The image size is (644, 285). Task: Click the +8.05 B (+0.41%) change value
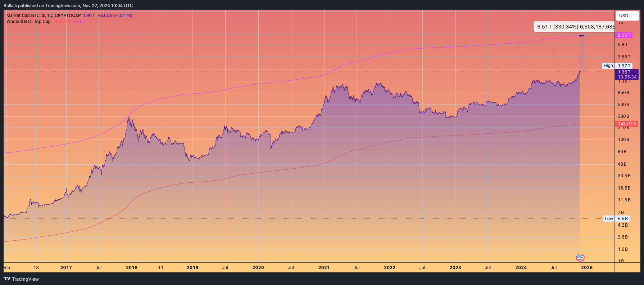click(x=115, y=15)
